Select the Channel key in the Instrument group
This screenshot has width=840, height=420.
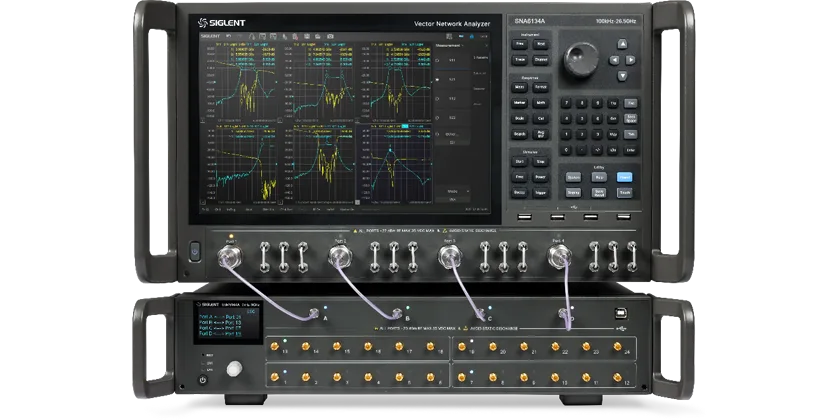coord(541,59)
